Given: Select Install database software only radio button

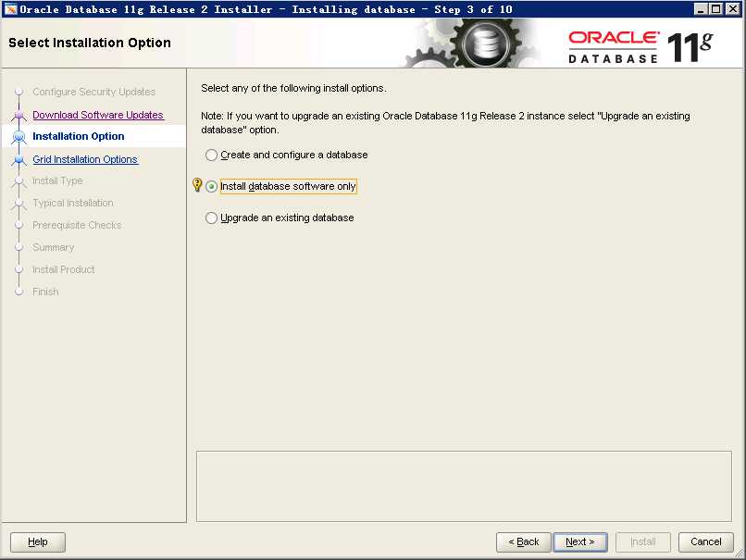Looking at the screenshot, I should pos(211,186).
